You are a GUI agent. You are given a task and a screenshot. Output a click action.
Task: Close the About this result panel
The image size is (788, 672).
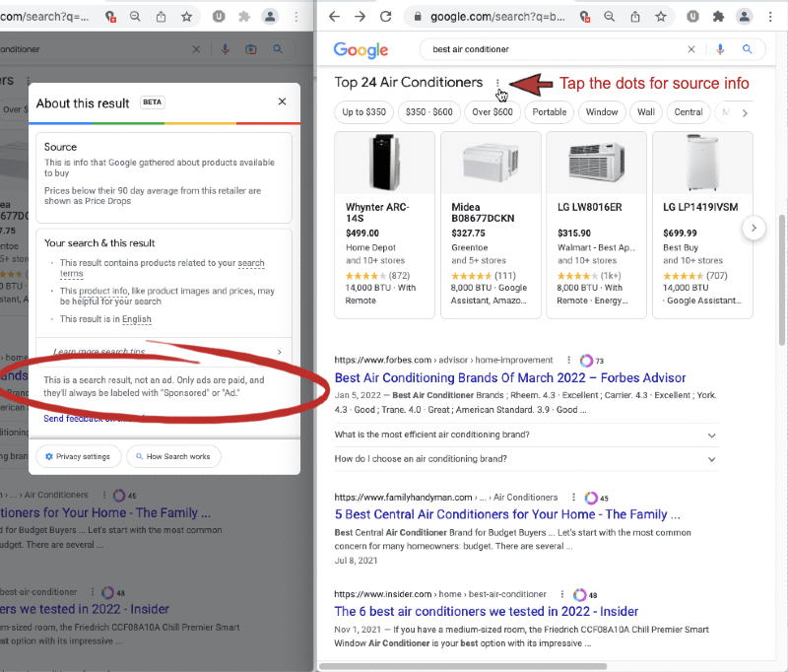(x=282, y=101)
